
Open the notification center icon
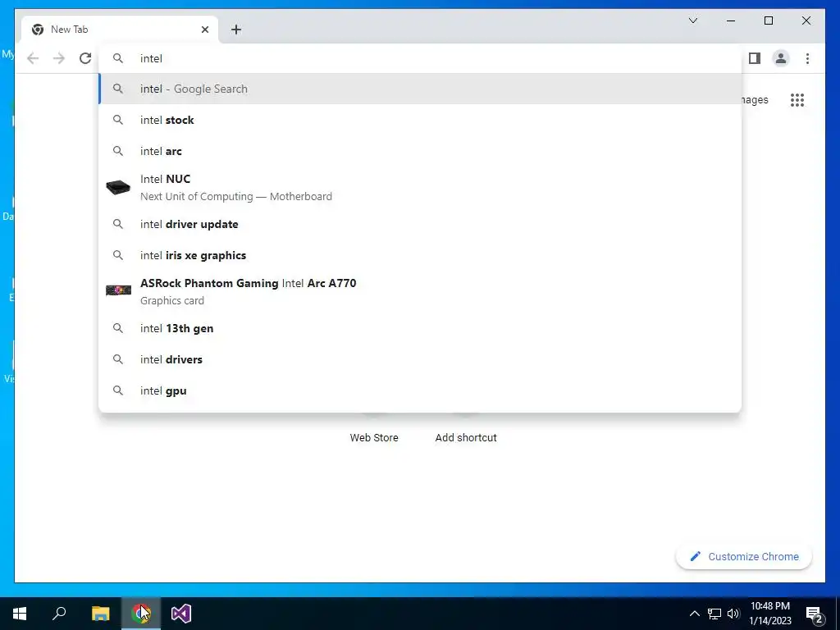pyautogui.click(x=815, y=614)
